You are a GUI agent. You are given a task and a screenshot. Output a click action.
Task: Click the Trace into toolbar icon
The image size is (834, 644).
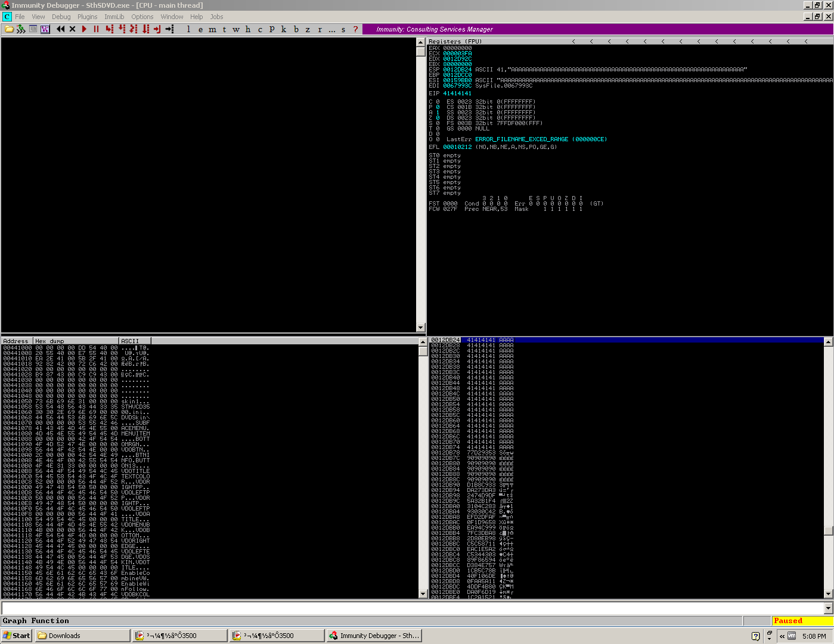[x=134, y=29]
